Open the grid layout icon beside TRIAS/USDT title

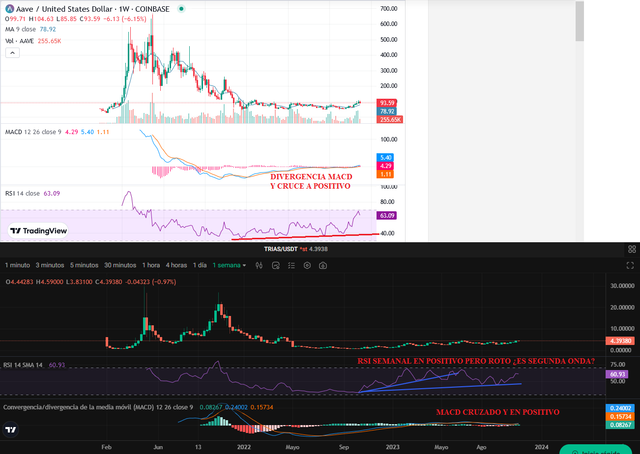click(632, 249)
